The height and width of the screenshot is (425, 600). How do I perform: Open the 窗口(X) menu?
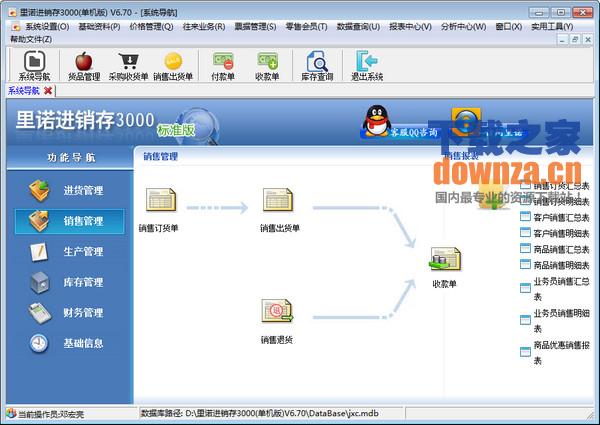[509, 26]
